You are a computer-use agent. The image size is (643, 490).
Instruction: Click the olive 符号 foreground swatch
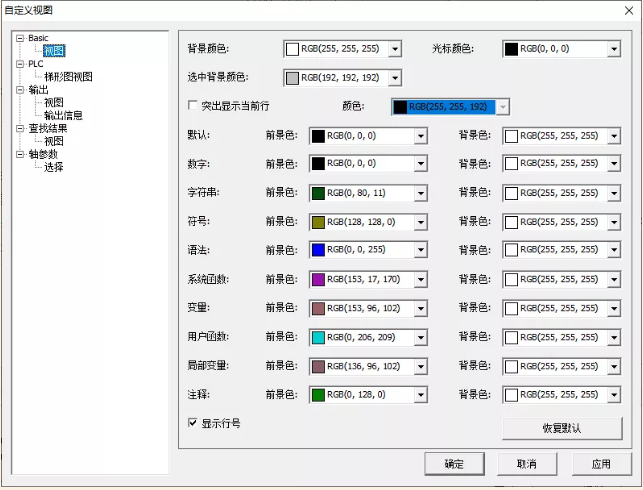pos(318,222)
